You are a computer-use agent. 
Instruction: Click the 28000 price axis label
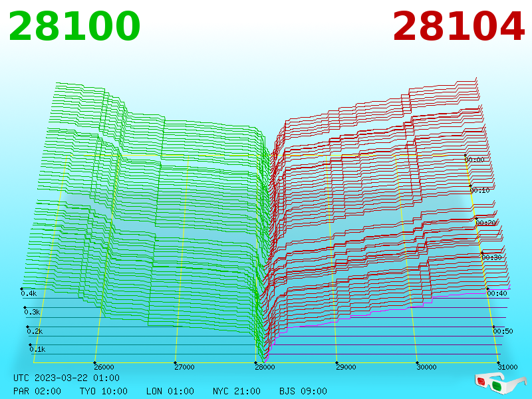[265, 367]
